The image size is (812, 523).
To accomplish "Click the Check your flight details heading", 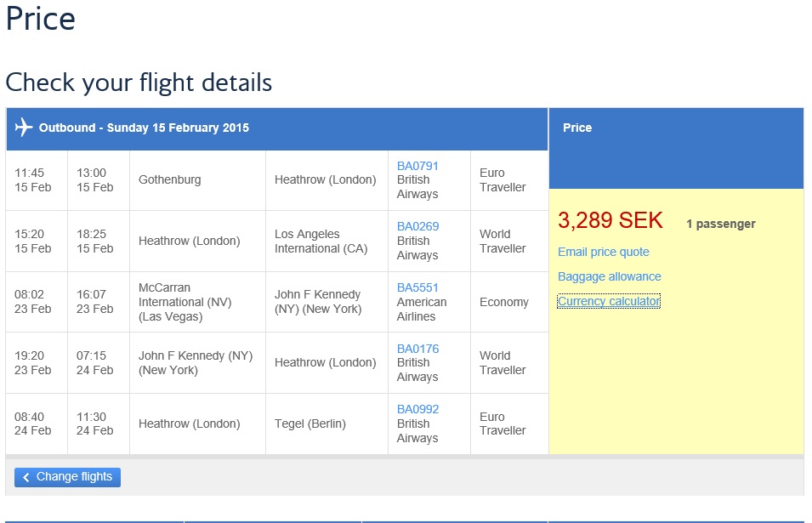I will (x=139, y=82).
